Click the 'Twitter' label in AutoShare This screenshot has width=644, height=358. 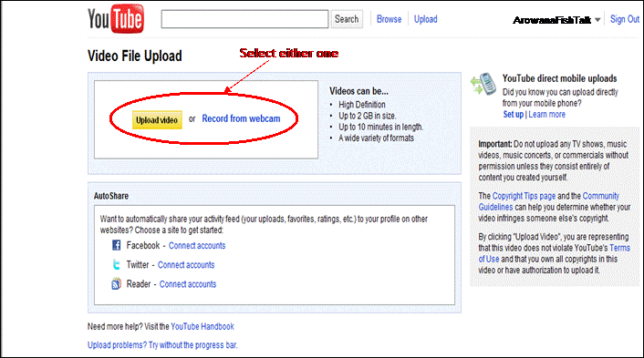coord(138,264)
